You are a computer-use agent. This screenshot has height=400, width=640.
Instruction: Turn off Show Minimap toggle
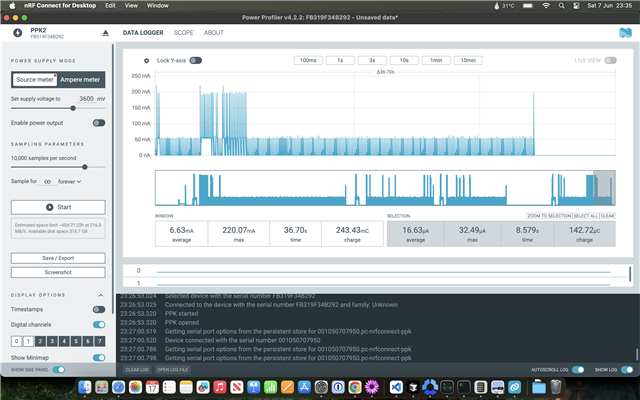coord(99,358)
